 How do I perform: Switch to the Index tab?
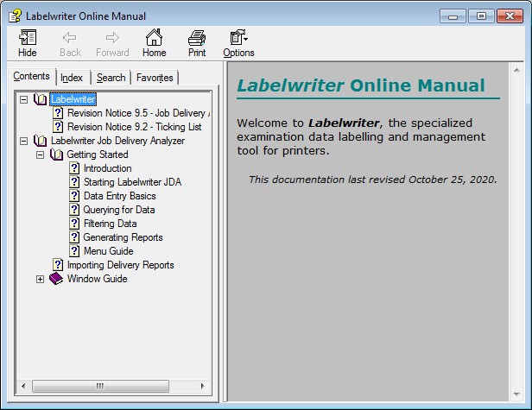pyautogui.click(x=72, y=78)
